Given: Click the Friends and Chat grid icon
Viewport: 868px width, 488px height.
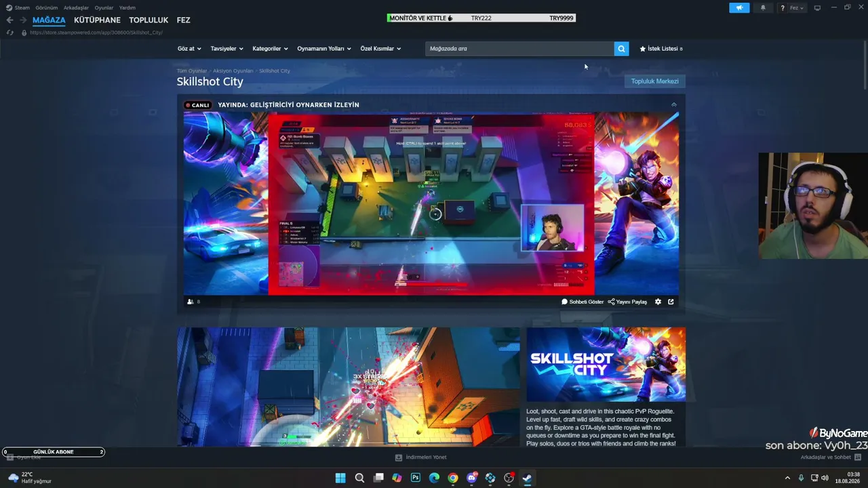Looking at the screenshot, I should coord(858,457).
